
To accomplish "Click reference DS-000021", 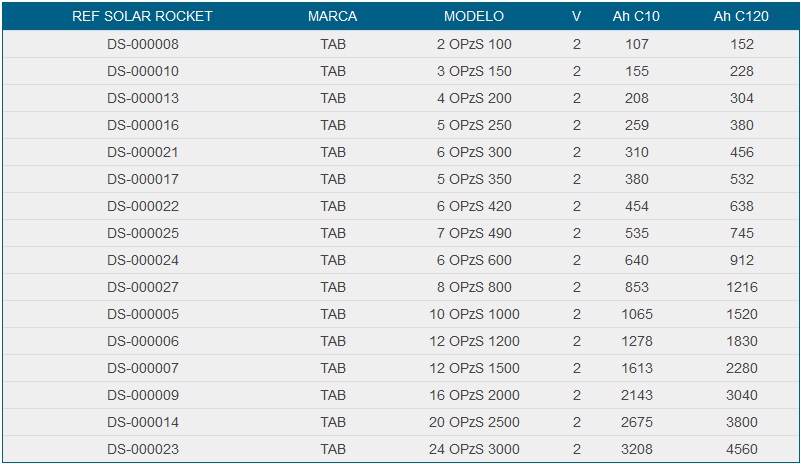I will coord(142,152).
